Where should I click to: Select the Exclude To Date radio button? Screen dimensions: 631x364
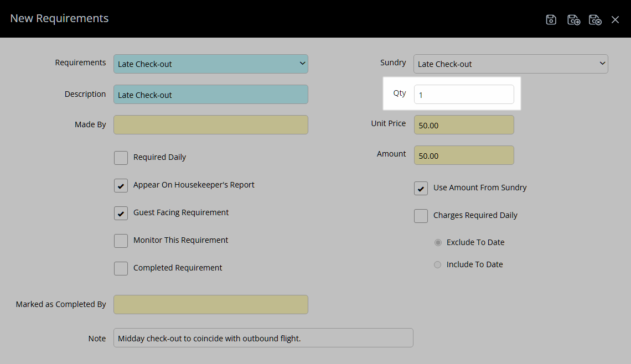click(x=438, y=242)
